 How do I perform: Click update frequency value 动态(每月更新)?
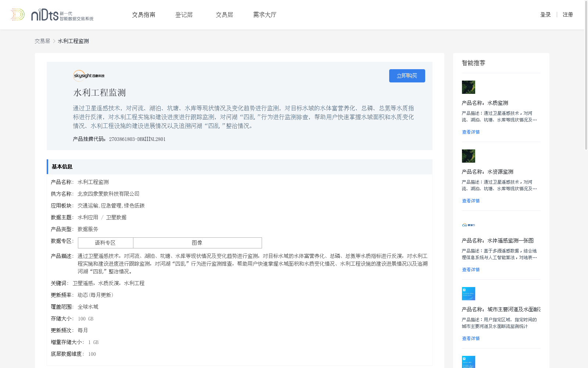96,295
